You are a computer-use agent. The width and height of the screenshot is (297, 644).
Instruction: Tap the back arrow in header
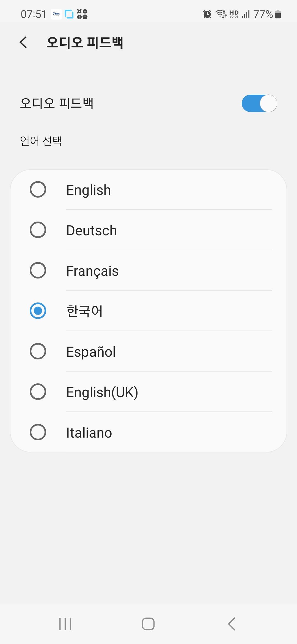24,42
